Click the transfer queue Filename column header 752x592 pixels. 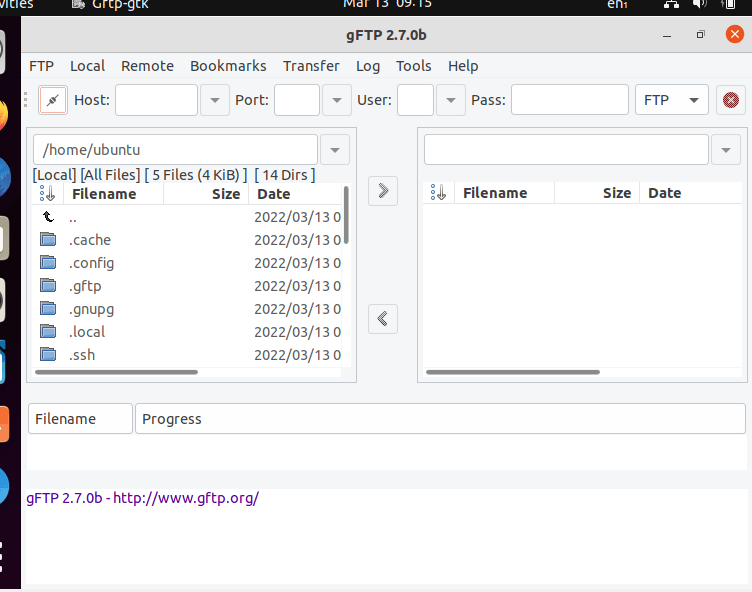click(80, 419)
